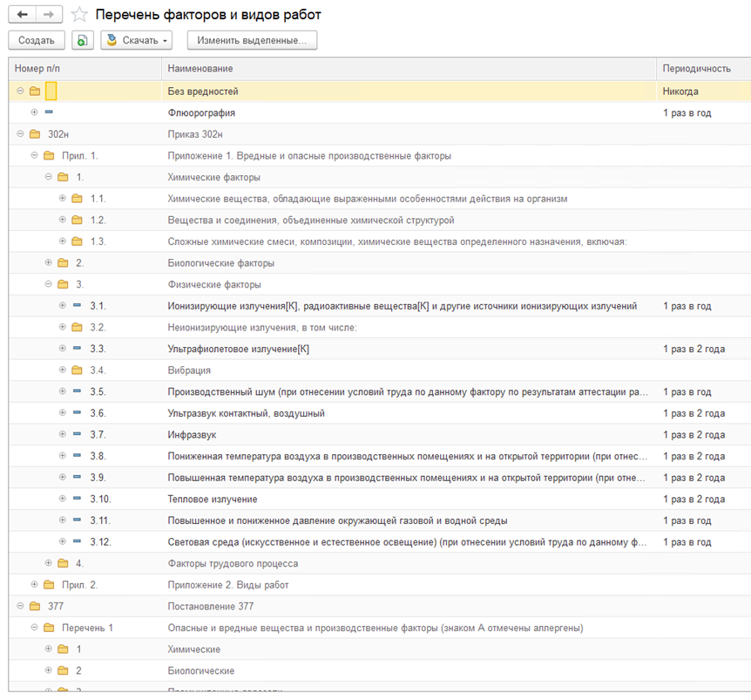Collapse the Без вредностей top group
Screen dimensions: 751x700
click(20, 91)
